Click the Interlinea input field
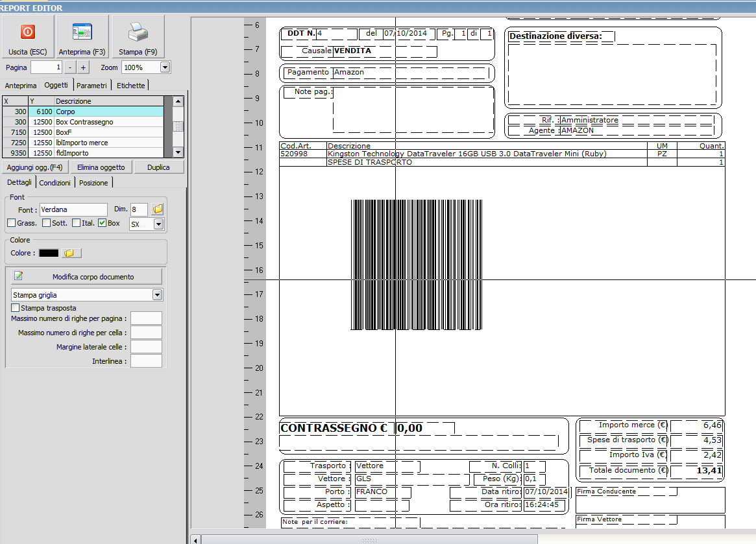Image resolution: width=756 pixels, height=544 pixels. tap(147, 361)
